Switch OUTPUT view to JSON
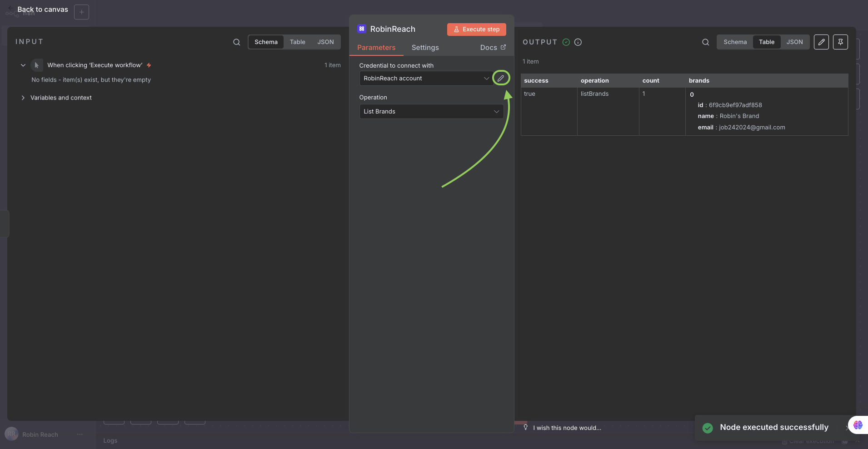868x449 pixels. pos(794,42)
